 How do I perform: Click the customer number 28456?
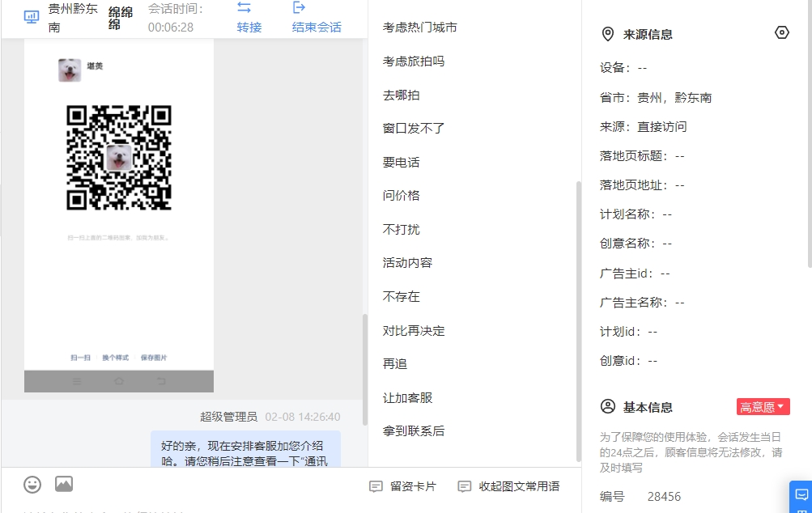[x=665, y=497]
